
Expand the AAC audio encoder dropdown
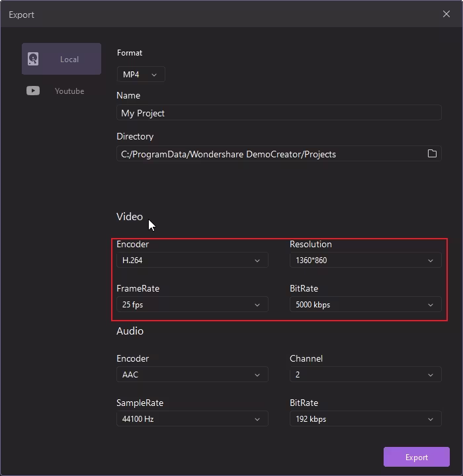[x=192, y=375]
